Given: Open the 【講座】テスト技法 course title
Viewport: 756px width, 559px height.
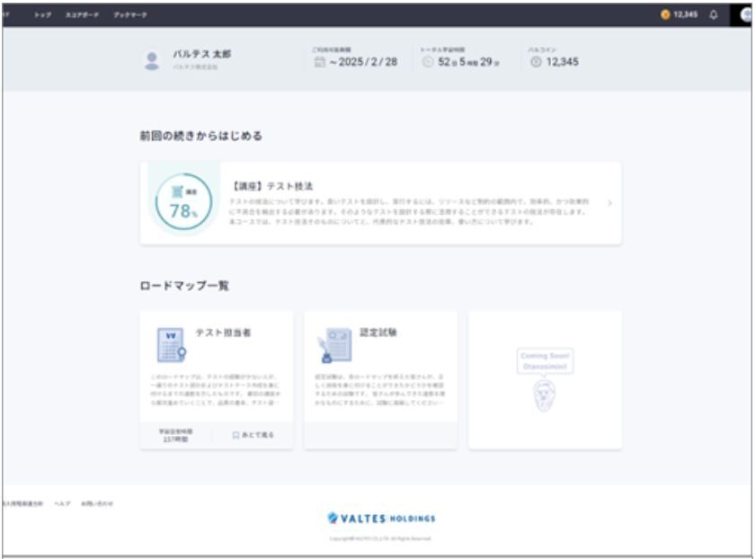Looking at the screenshot, I should click(x=273, y=186).
